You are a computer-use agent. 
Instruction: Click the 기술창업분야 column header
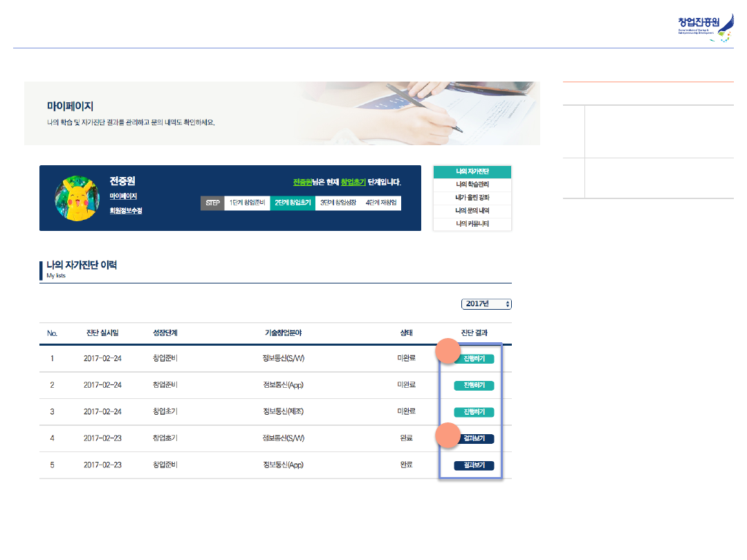coord(284,333)
